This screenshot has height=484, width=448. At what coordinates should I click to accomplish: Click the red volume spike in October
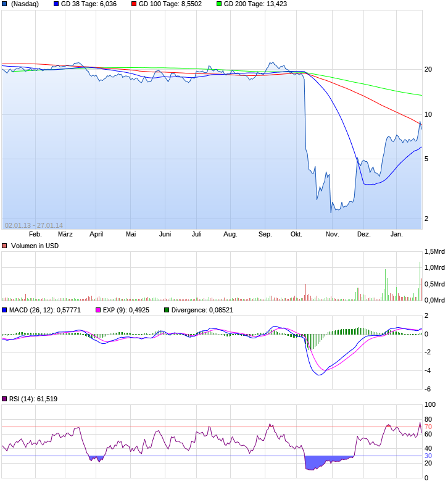[306, 292]
